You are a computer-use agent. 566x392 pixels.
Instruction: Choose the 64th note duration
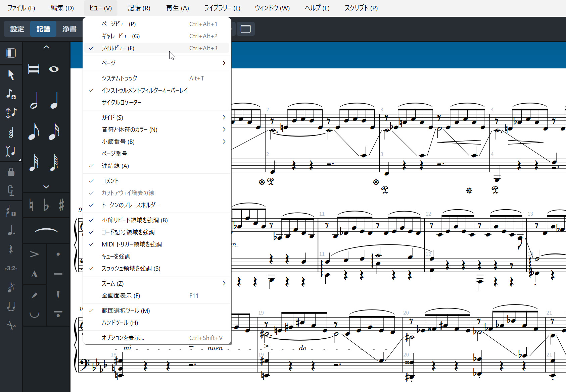pos(54,162)
